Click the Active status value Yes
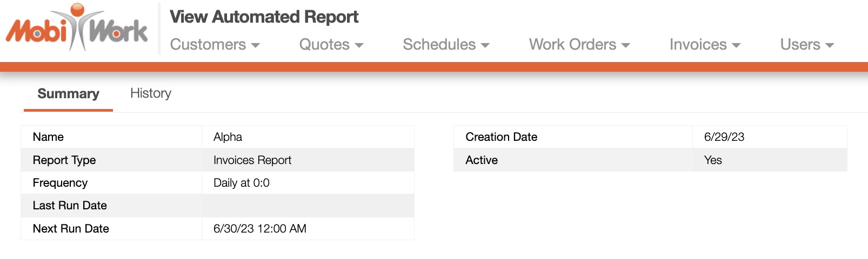This screenshot has width=868, height=259. point(712,160)
